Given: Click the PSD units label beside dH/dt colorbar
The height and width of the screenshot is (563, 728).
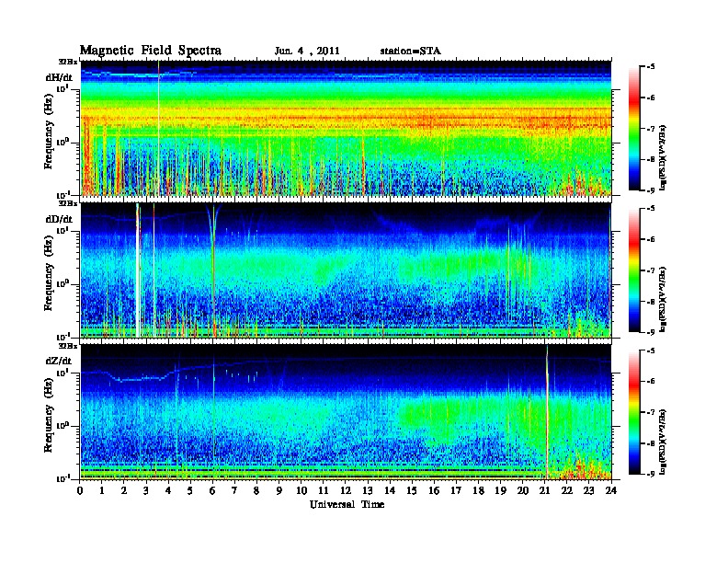Looking at the screenshot, I should coord(664,157).
